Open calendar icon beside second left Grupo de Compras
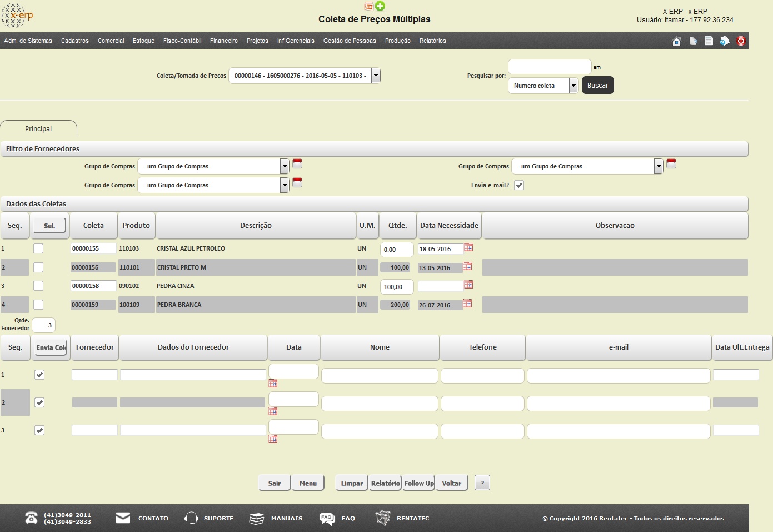773x532 pixels. click(297, 182)
